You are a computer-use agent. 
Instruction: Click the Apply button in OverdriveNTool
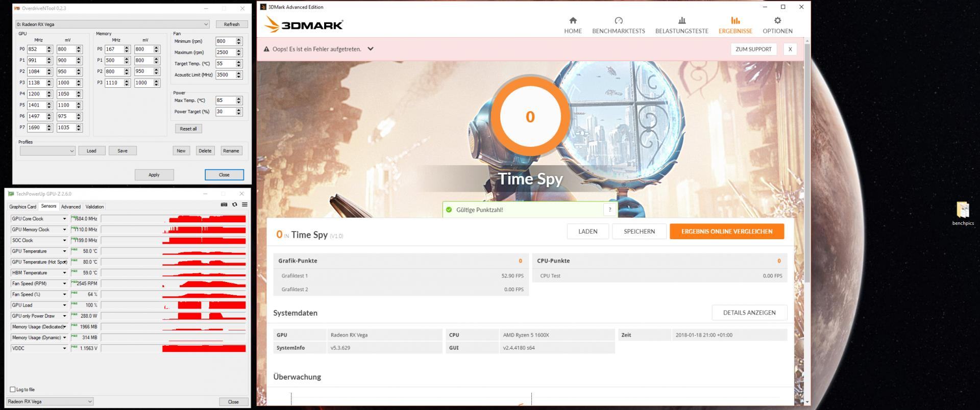point(154,174)
